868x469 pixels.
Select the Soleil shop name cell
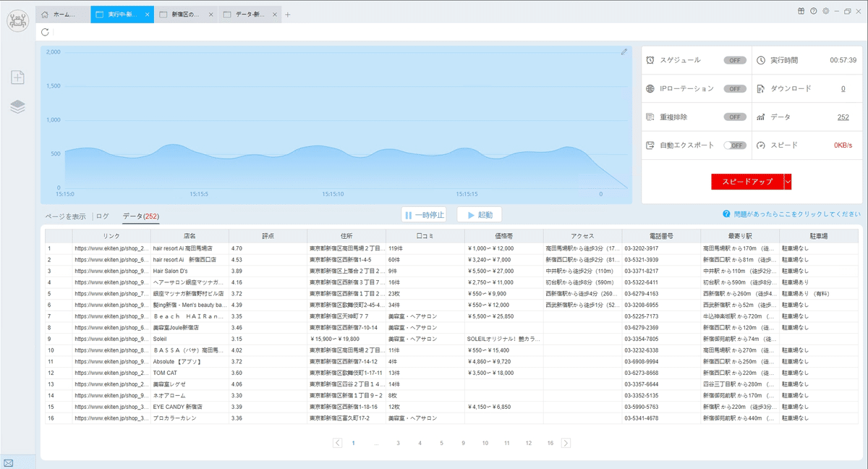click(190, 339)
